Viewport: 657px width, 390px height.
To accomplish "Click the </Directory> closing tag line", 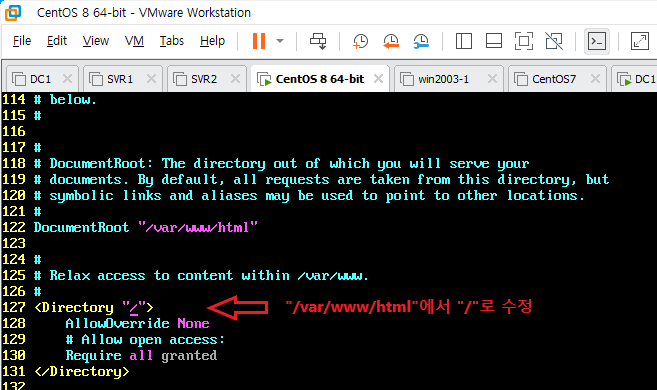I will (82, 372).
